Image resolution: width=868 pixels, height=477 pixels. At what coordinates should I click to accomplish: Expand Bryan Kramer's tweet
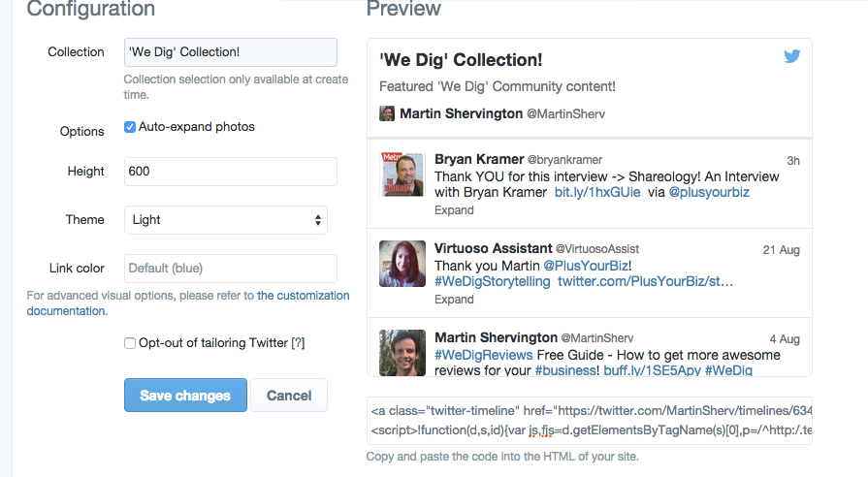[x=454, y=210]
